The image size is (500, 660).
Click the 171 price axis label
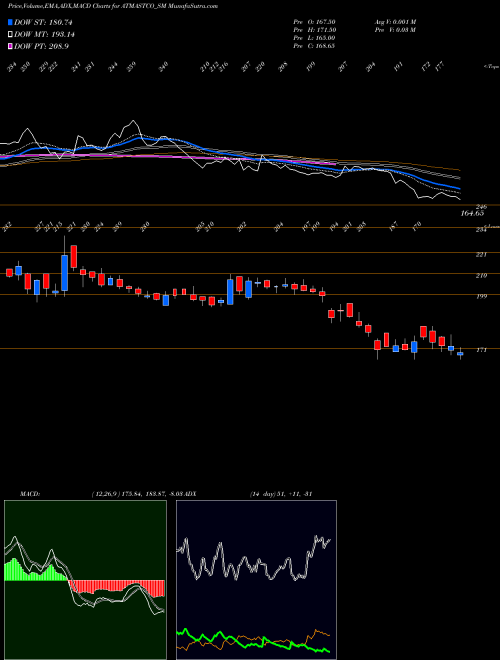481,350
